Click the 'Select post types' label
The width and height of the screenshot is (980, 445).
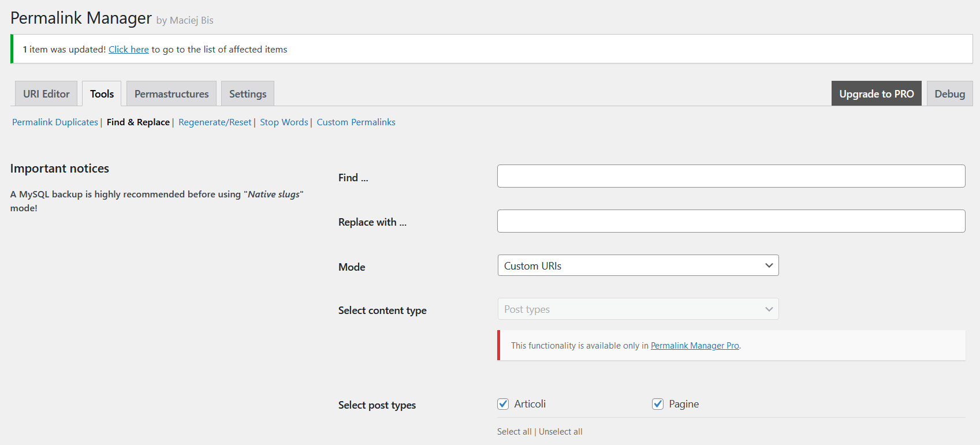pyautogui.click(x=377, y=405)
